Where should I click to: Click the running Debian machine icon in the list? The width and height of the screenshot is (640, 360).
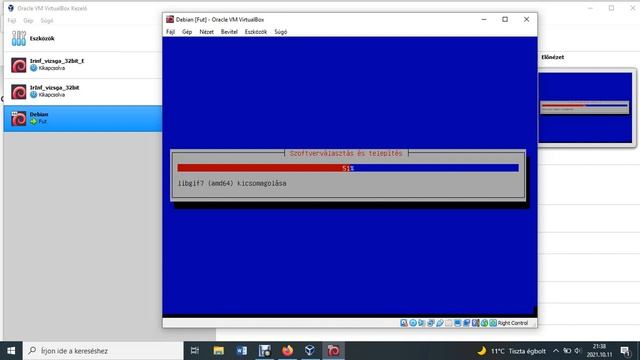coord(19,118)
